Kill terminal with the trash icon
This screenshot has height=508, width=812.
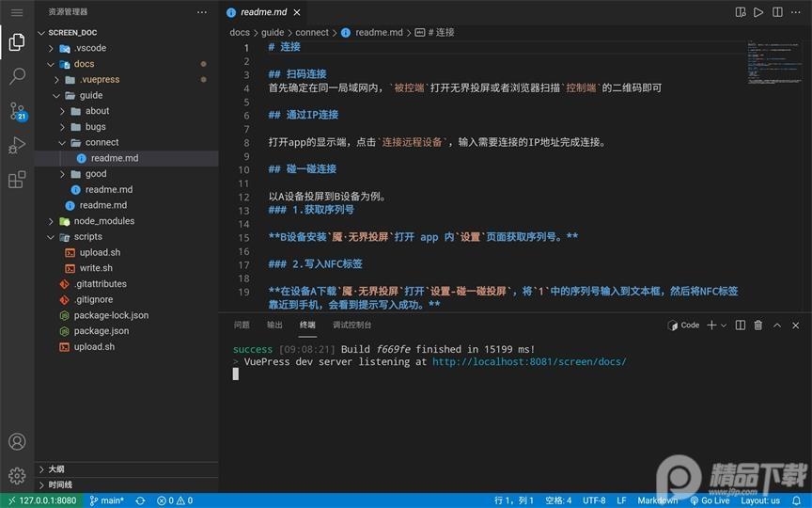[757, 325]
